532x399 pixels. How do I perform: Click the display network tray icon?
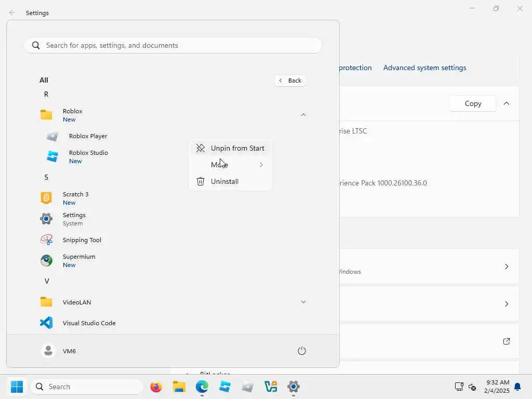459,387
